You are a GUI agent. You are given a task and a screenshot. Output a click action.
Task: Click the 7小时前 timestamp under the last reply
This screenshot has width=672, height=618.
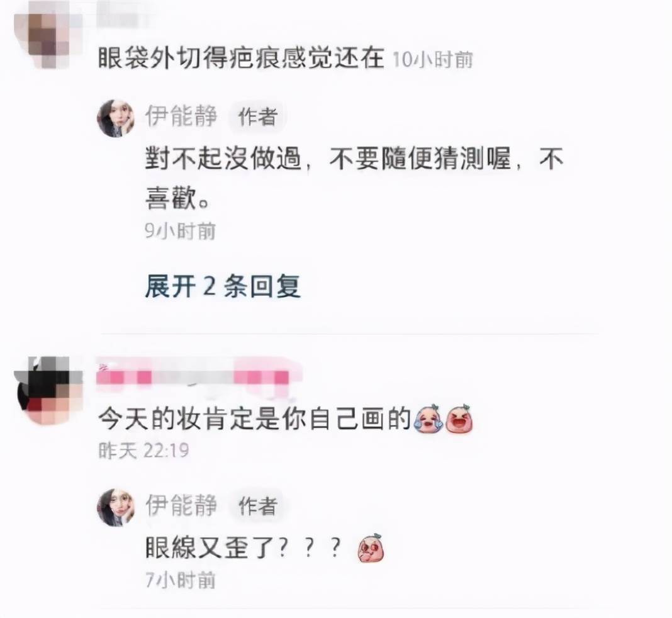point(180,580)
